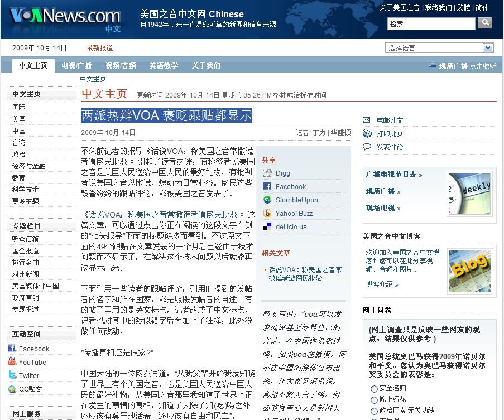Select the 锦上添花 poll option
504x420 pixels.
point(374,400)
